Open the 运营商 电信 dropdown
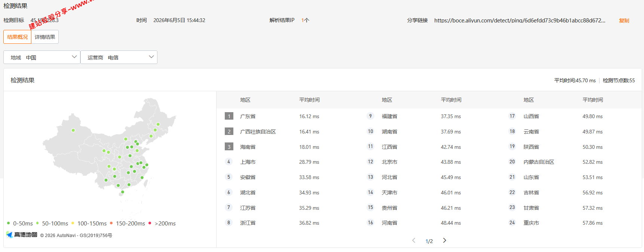 click(119, 57)
